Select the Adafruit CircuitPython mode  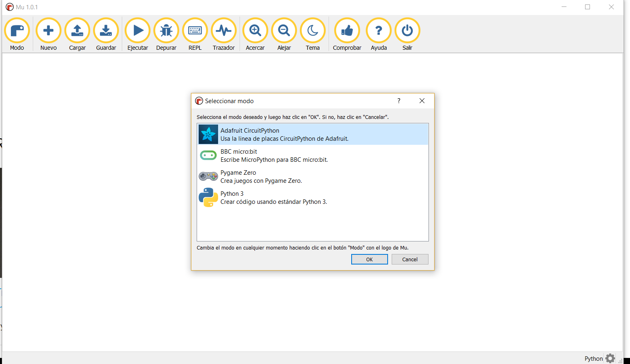pos(313,134)
